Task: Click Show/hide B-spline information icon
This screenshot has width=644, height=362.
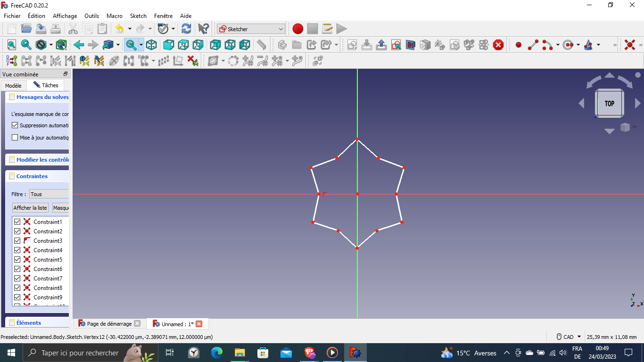Action: 213,61
